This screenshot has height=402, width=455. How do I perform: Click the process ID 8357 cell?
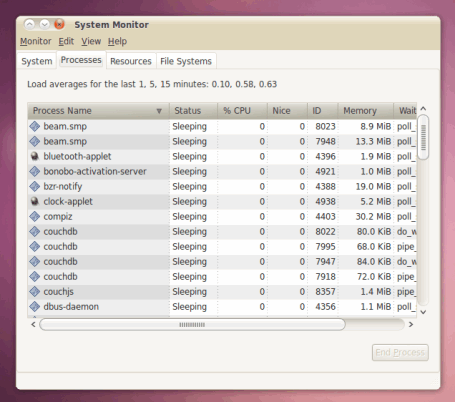tap(325, 291)
